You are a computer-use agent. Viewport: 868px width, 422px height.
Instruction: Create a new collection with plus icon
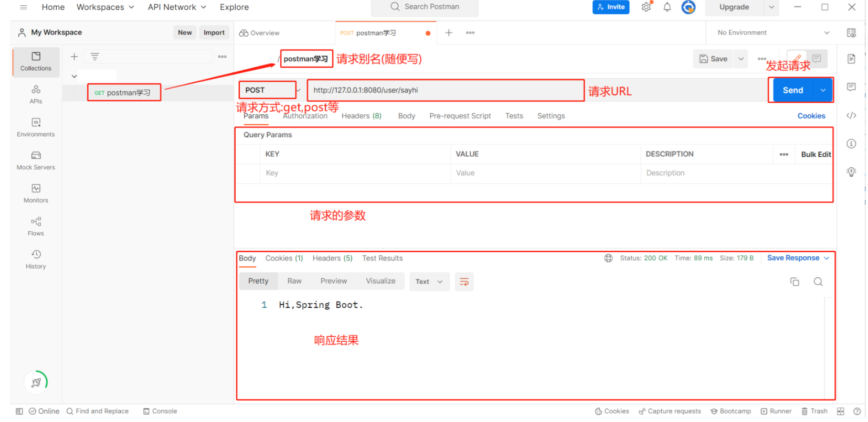click(74, 57)
